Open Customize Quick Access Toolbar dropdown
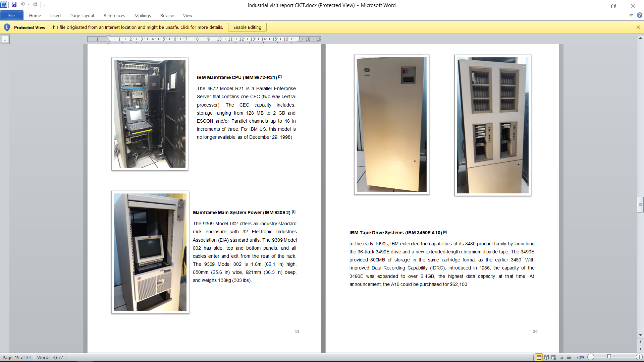Screen dimensions: 644x362 coord(44,5)
